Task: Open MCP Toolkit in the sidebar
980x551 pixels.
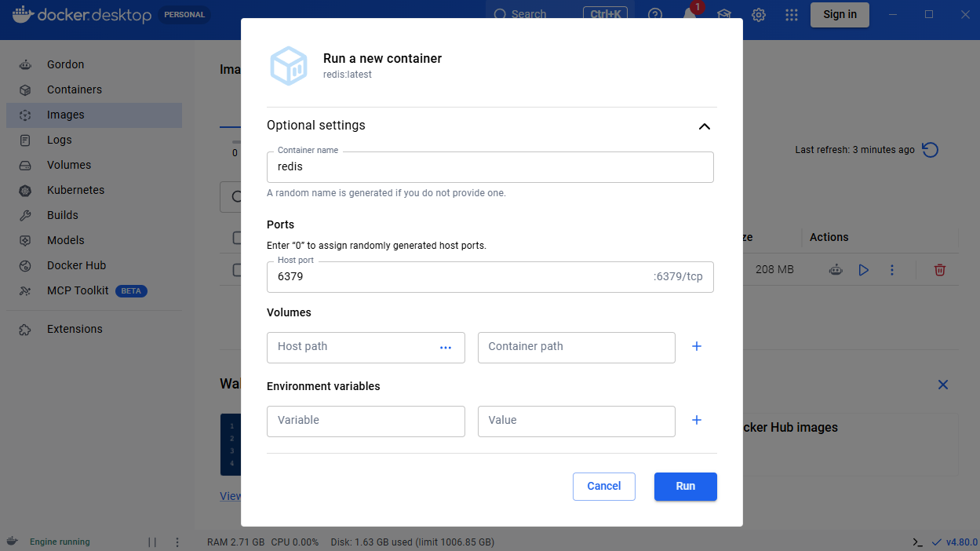Action: [94, 290]
